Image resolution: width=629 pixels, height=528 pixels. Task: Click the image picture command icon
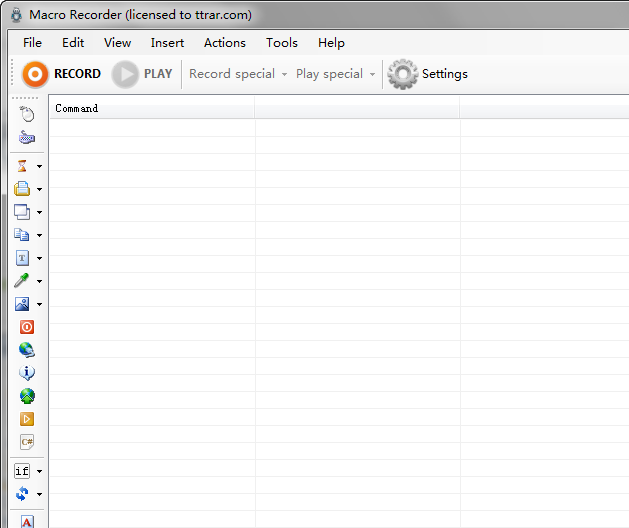point(22,304)
